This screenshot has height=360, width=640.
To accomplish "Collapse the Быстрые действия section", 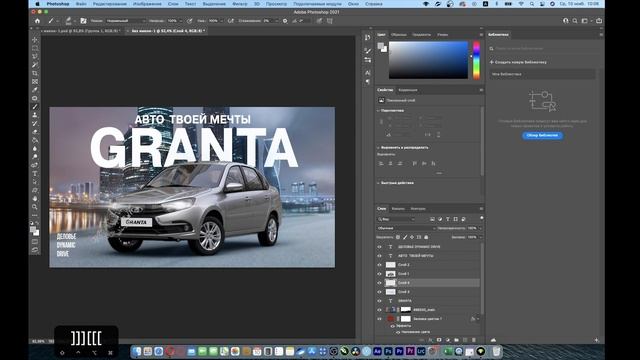I will tap(378, 183).
